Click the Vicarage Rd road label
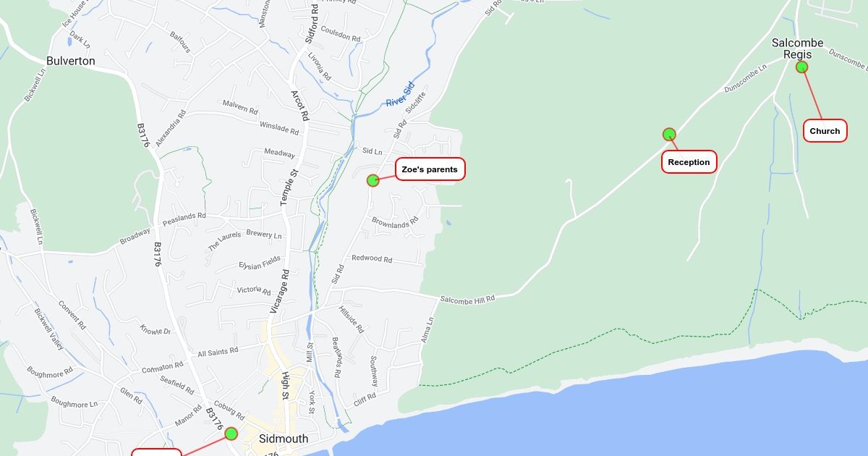The height and width of the screenshot is (456, 868). tap(279, 292)
